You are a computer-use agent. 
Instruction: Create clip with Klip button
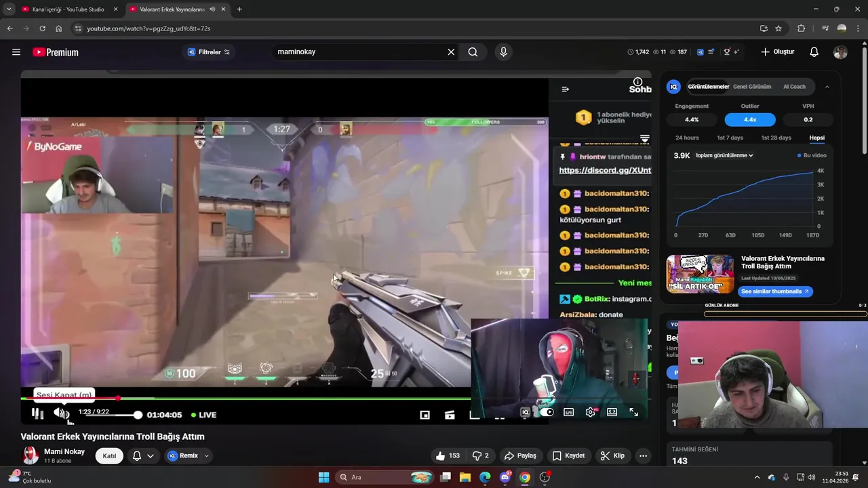point(612,455)
